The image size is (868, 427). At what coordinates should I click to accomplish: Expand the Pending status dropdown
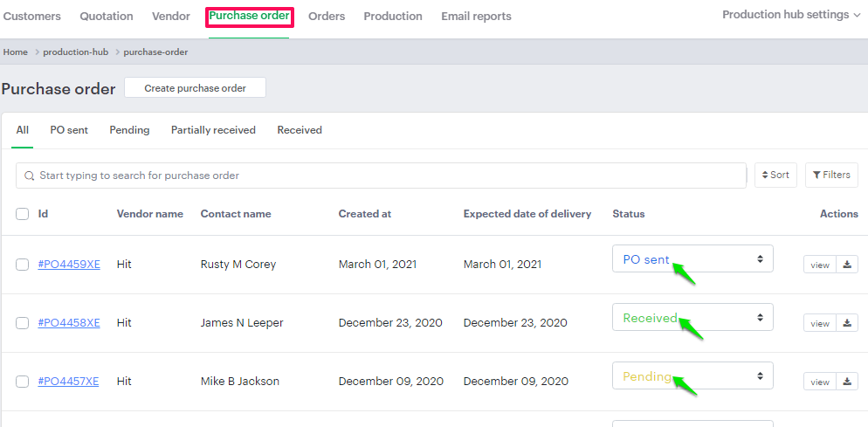(692, 376)
